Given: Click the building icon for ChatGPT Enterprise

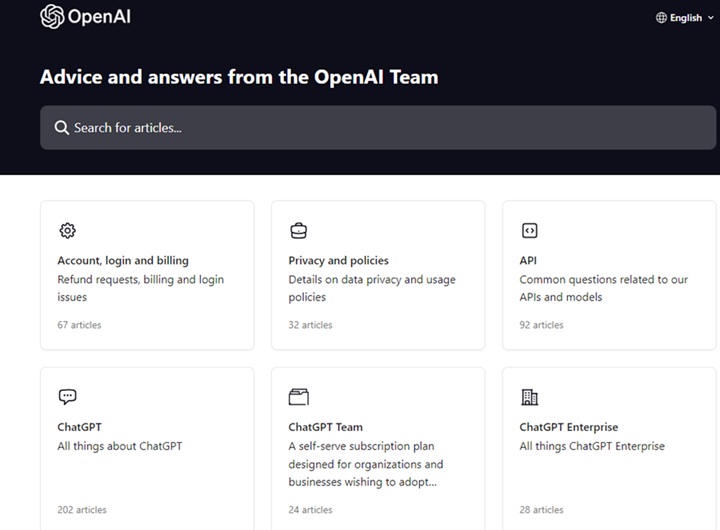Looking at the screenshot, I should pos(529,397).
